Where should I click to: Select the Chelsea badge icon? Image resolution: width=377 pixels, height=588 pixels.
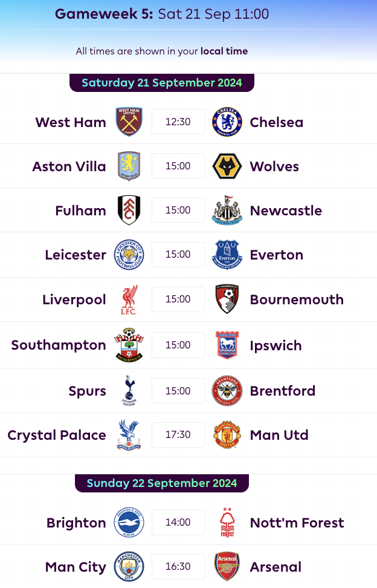click(x=227, y=122)
